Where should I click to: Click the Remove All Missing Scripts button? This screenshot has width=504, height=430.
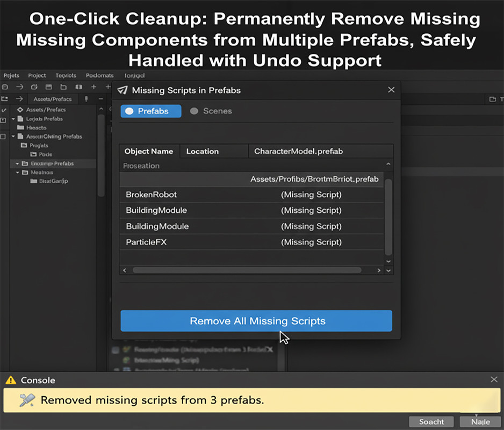pyautogui.click(x=256, y=321)
